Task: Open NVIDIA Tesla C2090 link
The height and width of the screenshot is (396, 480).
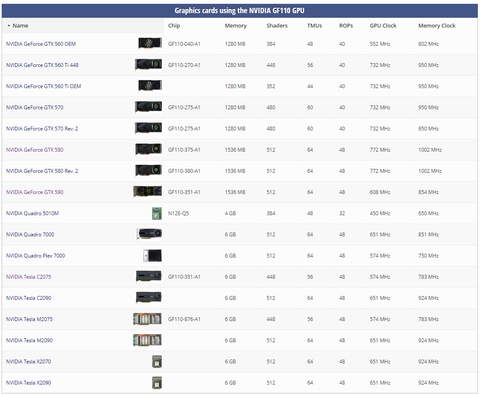Action: (29, 298)
